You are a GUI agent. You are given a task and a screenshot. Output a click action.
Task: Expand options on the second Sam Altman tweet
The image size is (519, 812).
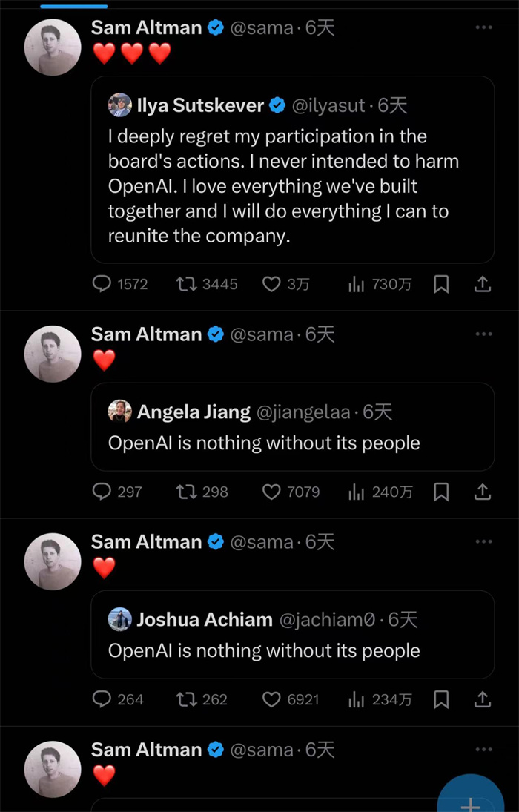484,334
